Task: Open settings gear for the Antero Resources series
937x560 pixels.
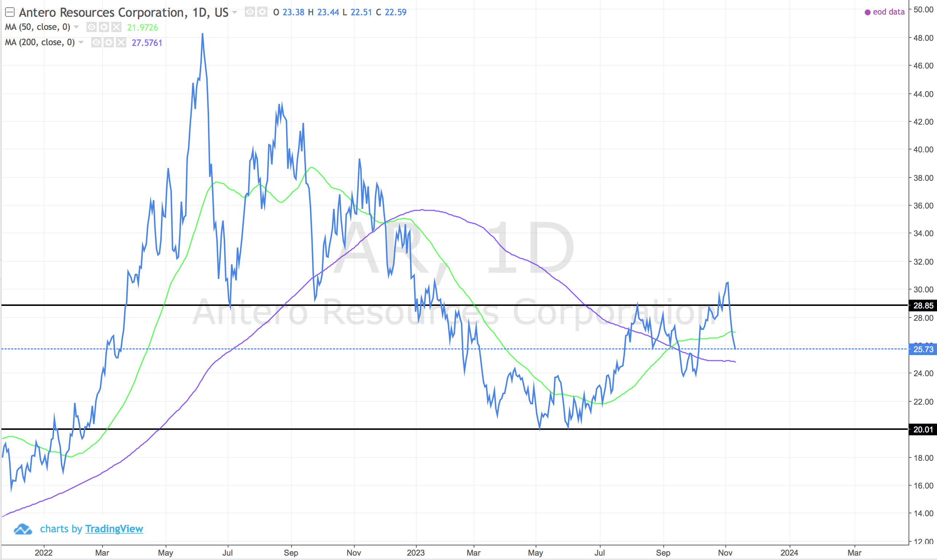Action: [262, 12]
